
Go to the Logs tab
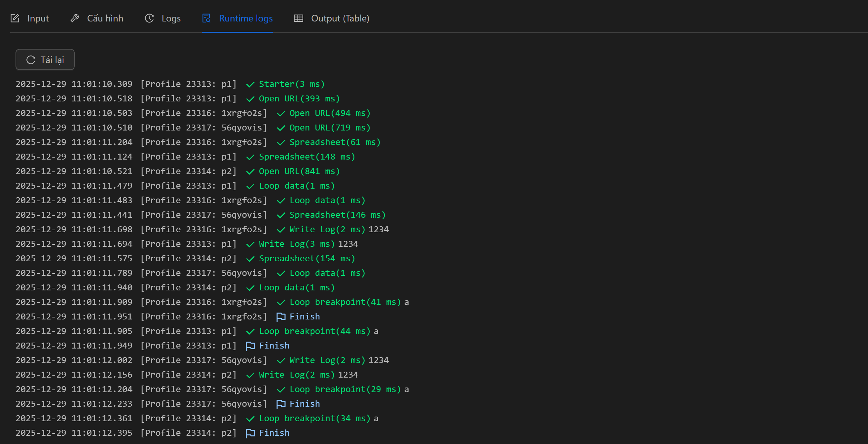pyautogui.click(x=171, y=18)
